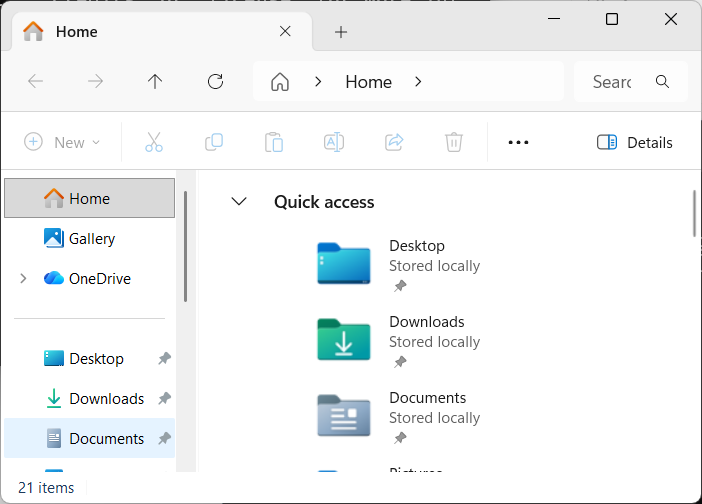This screenshot has width=702, height=504.
Task: Open OneDrive in navigation pane
Action: [90, 279]
